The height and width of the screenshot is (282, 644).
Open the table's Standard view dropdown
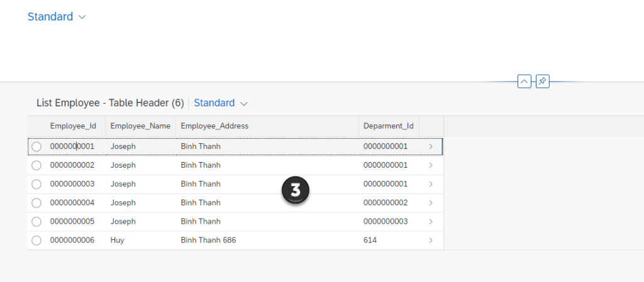coord(221,103)
